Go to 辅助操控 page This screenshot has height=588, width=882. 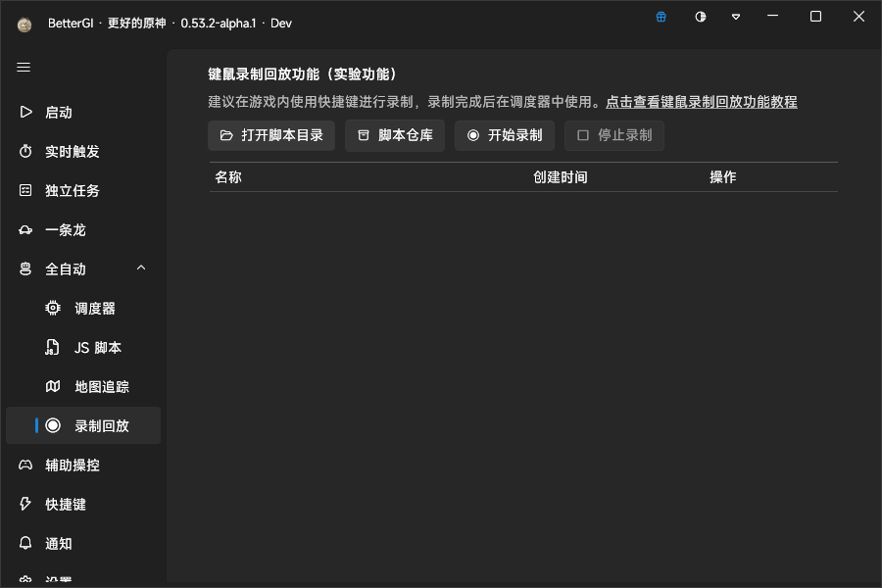tap(83, 465)
